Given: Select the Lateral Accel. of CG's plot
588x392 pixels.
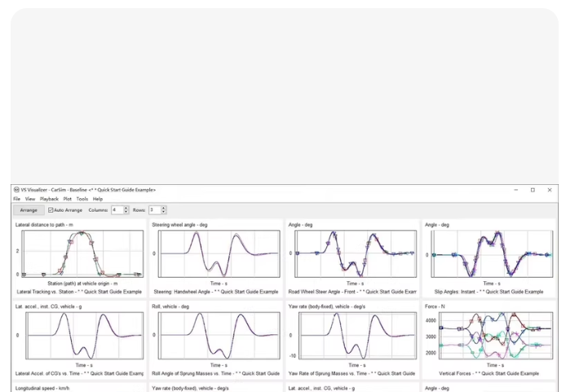Looking at the screenshot, I should tap(84, 336).
